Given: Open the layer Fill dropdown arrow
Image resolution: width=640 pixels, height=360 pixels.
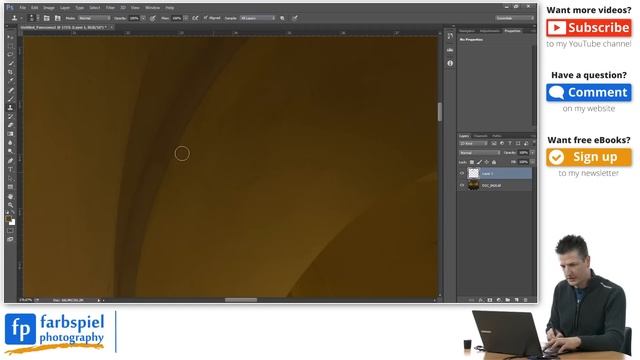Looking at the screenshot, I should pos(532,162).
